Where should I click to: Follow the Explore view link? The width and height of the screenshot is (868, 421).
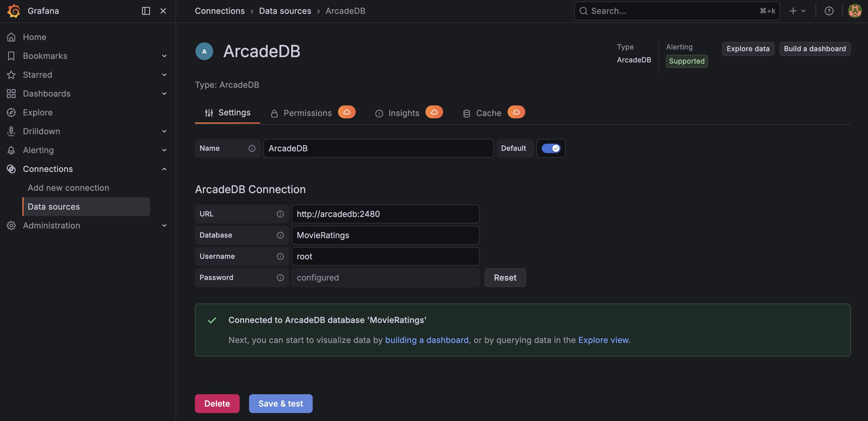click(x=603, y=340)
